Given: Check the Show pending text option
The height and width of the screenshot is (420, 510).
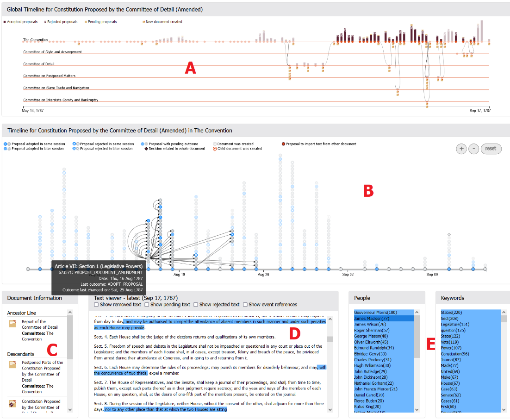Looking at the screenshot, I should coord(147,305).
